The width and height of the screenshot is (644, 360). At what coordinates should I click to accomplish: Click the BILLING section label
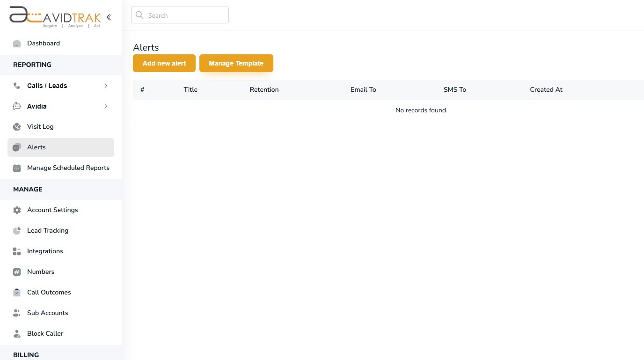coord(26,355)
